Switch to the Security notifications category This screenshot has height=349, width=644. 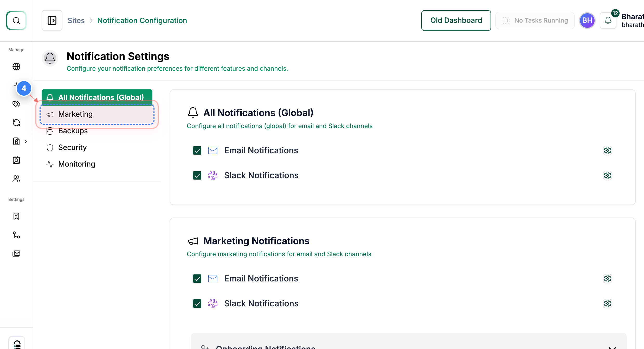[72, 147]
